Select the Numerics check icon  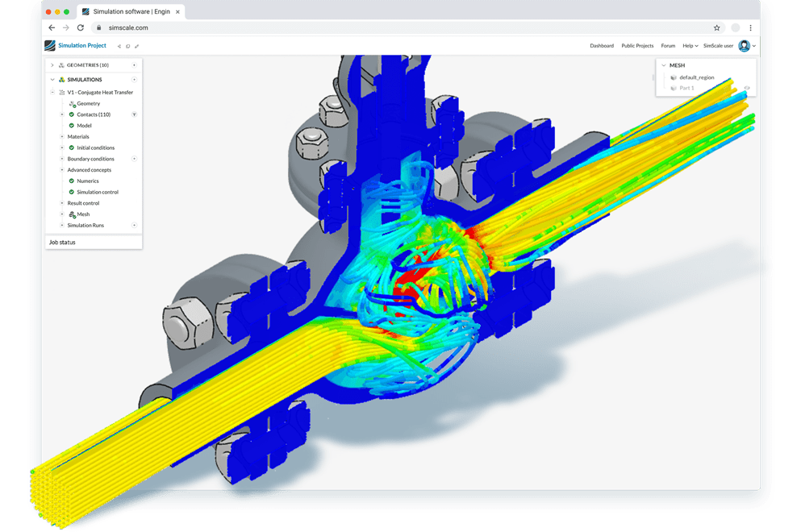click(x=72, y=181)
